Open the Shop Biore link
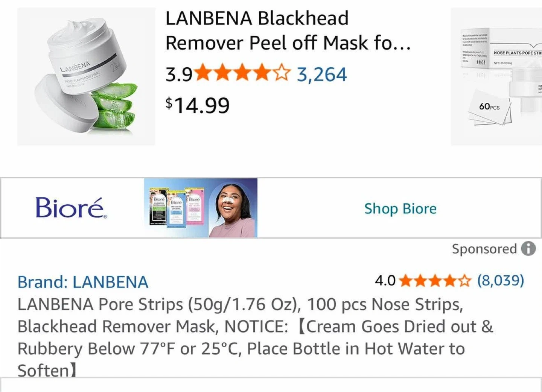 coord(400,208)
